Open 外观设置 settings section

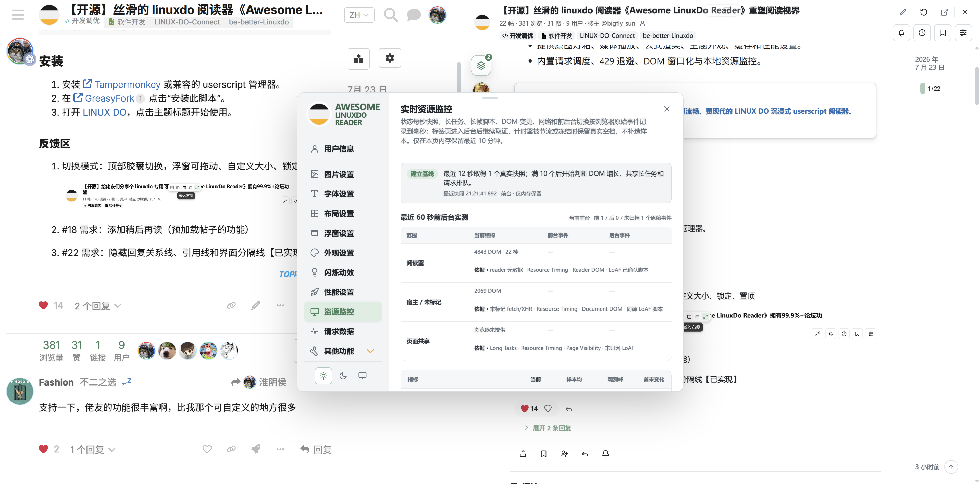coord(343,253)
